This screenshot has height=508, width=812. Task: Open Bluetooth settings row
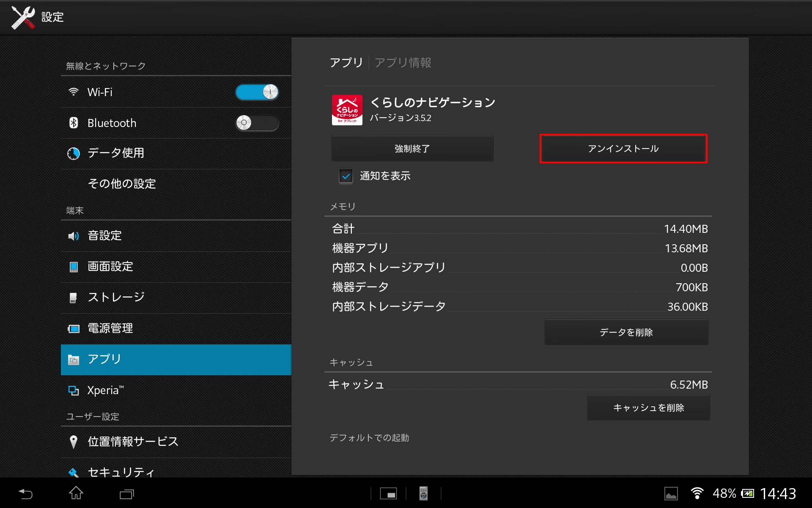tap(176, 123)
